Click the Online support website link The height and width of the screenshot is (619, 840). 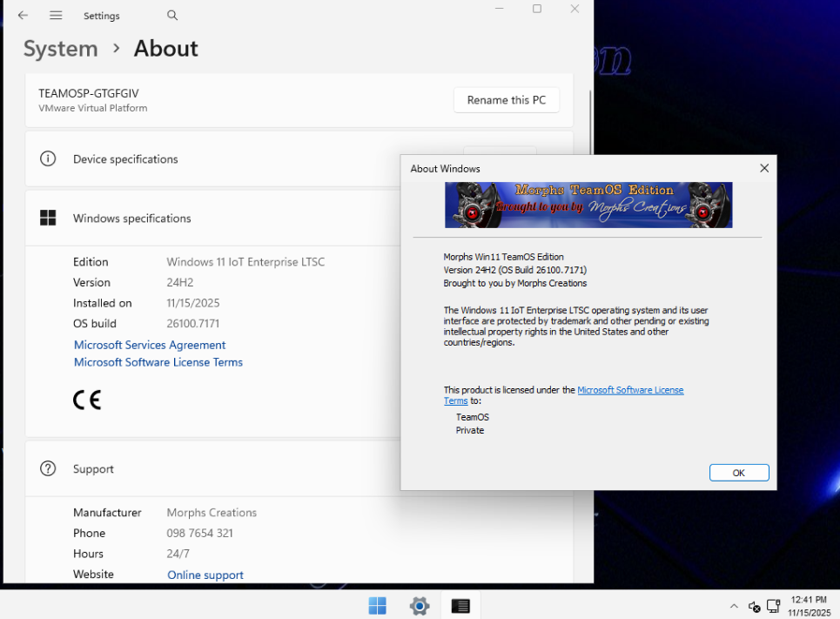205,575
